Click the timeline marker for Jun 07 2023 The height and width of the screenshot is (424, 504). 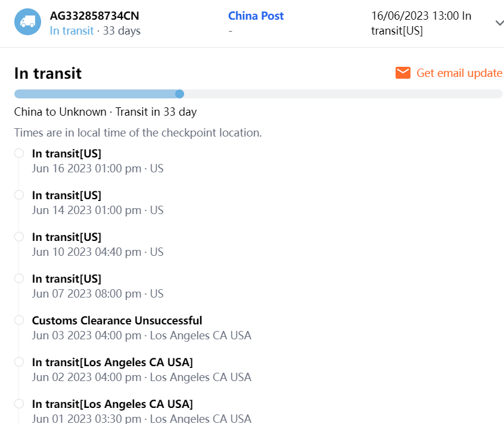(x=19, y=278)
